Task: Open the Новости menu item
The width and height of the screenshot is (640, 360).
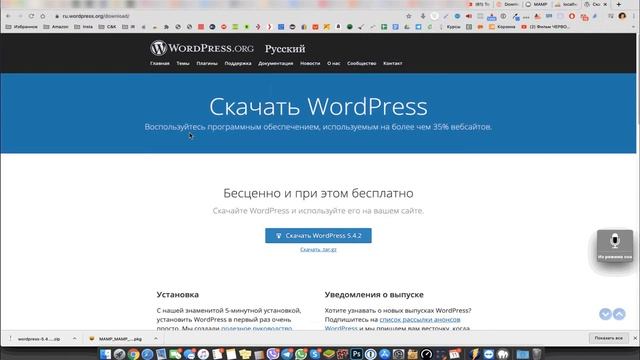Action: click(310, 63)
